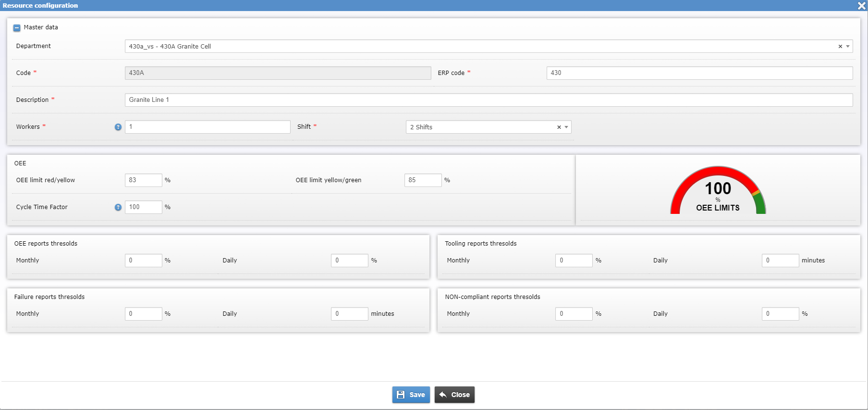
Task: Click the Failure reports Daily minutes field
Action: (x=349, y=314)
